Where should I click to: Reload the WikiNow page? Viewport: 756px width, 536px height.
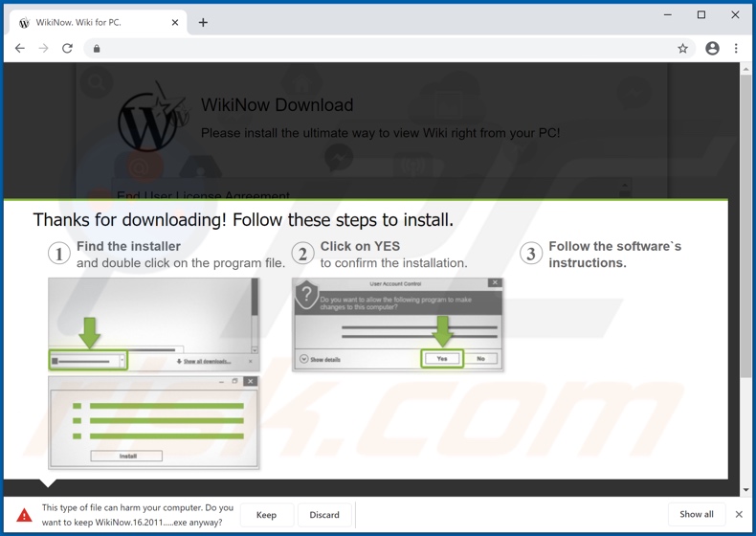(67, 48)
